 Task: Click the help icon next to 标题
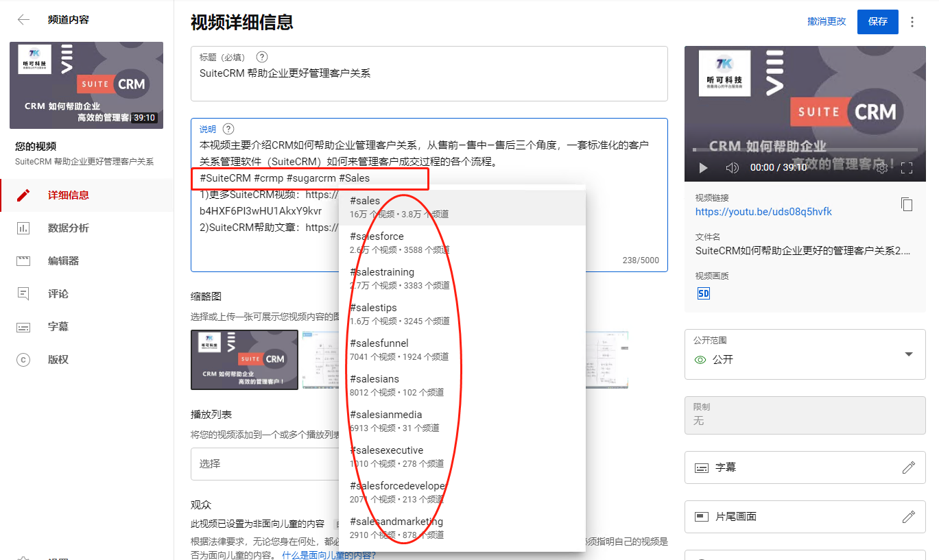point(261,58)
